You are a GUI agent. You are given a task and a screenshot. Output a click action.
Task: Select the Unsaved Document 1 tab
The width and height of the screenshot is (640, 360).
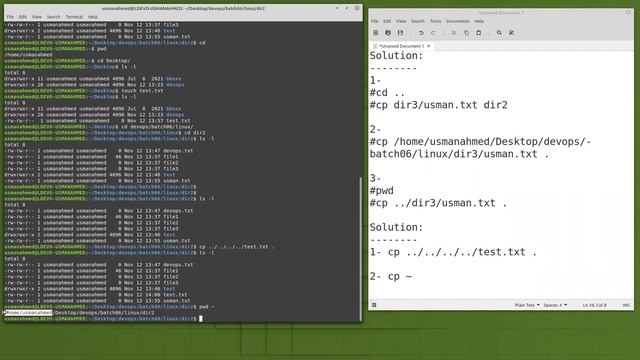click(402, 46)
